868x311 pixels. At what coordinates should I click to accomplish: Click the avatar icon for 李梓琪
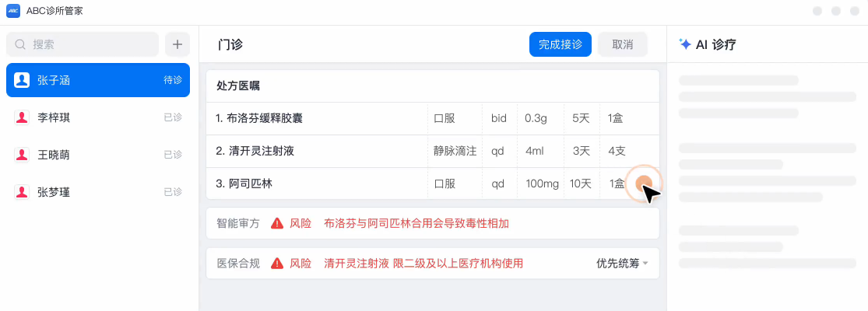tap(22, 117)
